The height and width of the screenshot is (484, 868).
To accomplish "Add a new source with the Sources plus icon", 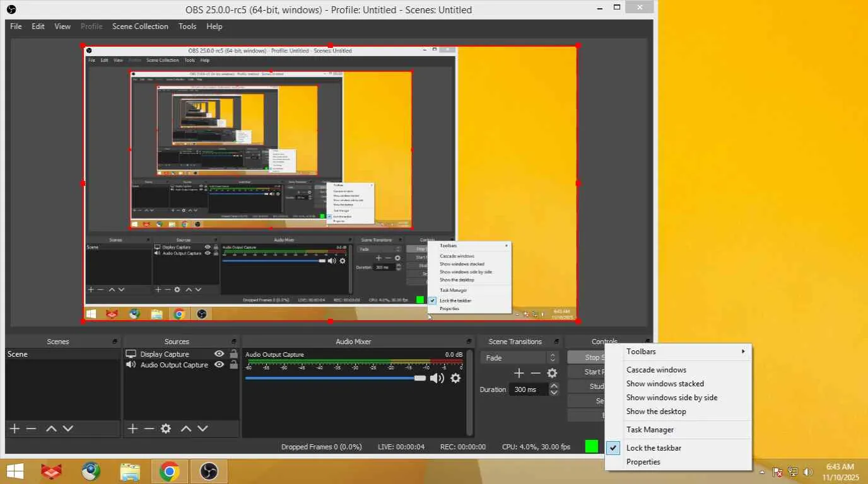I will [132, 429].
